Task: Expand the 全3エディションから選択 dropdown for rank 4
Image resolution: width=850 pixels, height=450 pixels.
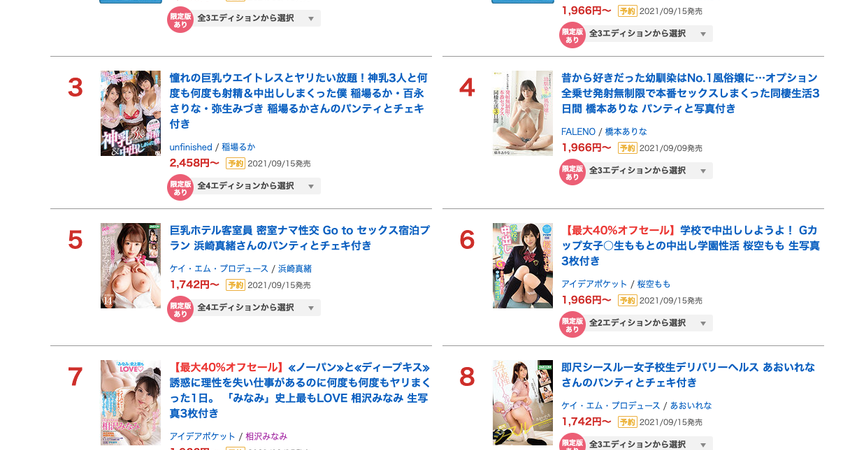Action: pos(649,171)
